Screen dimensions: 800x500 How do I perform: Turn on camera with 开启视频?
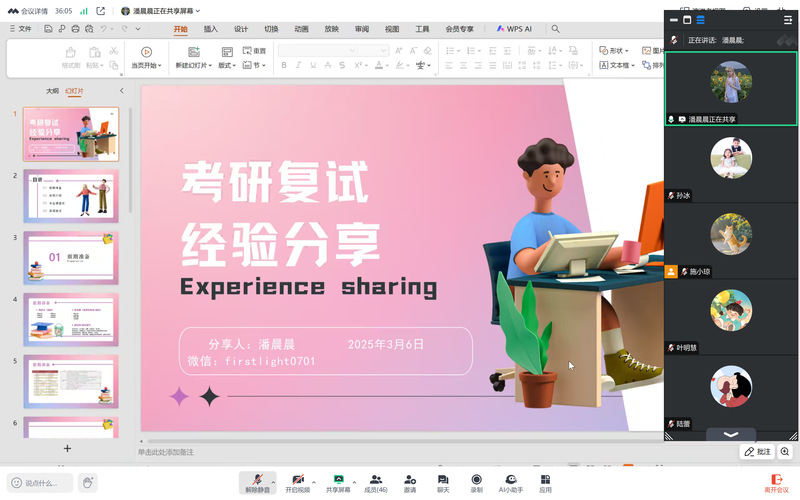pyautogui.click(x=297, y=481)
